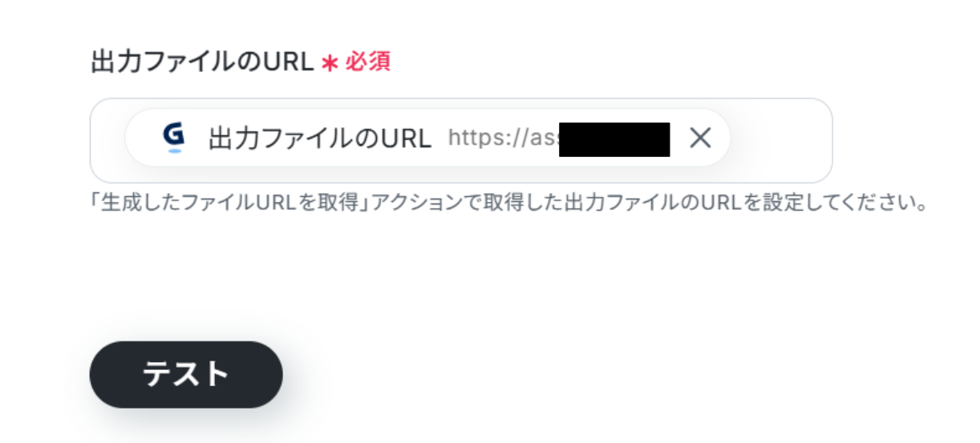Click the red asterisk required marker

pos(329,63)
